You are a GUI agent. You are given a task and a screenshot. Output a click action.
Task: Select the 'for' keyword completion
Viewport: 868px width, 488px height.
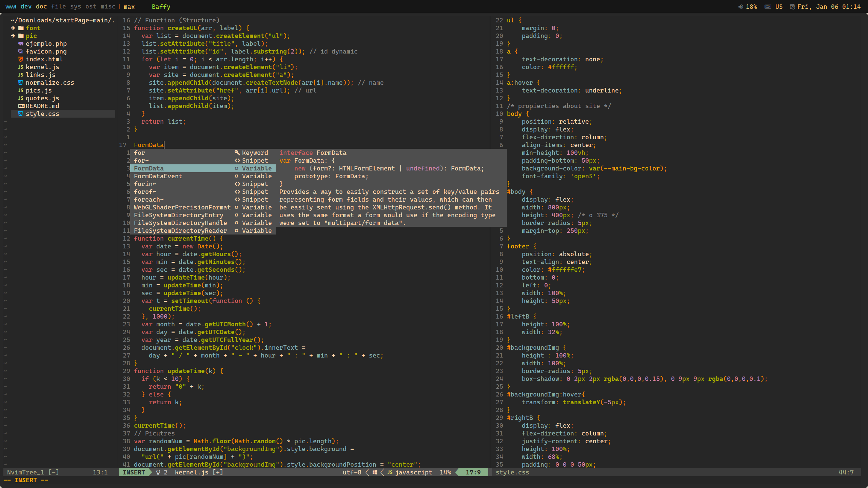point(203,153)
